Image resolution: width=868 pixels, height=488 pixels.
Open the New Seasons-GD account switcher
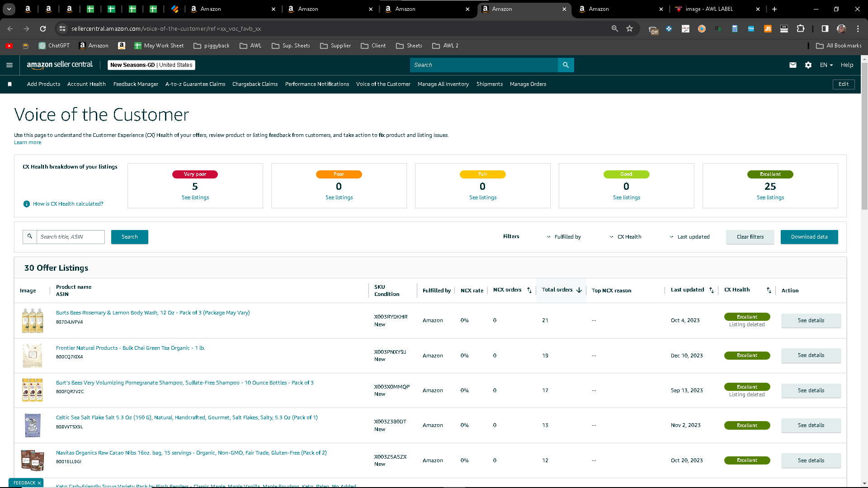point(151,65)
